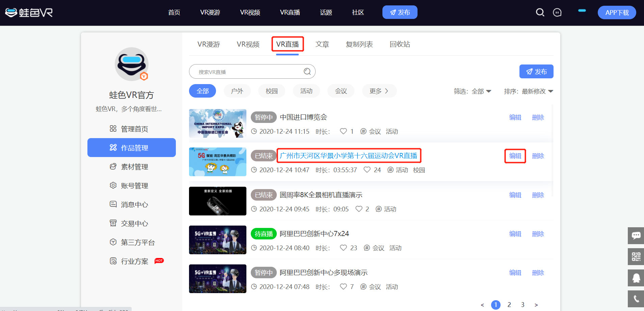Select the 校园 category filter
The image size is (644, 311).
coord(272,91)
